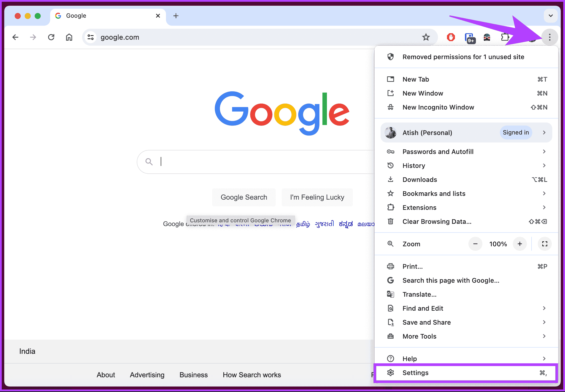Select Print… from the menu
The image size is (565, 392).
pos(466,266)
